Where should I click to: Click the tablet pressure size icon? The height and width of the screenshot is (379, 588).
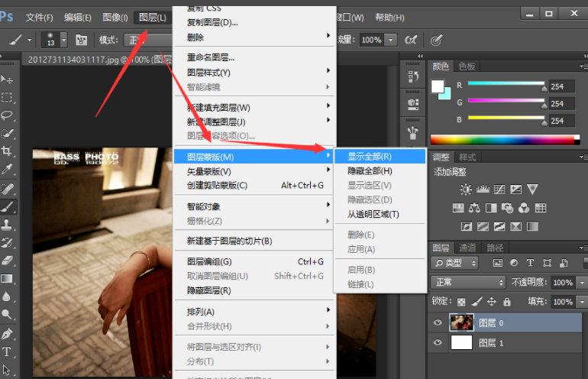pyautogui.click(x=436, y=40)
